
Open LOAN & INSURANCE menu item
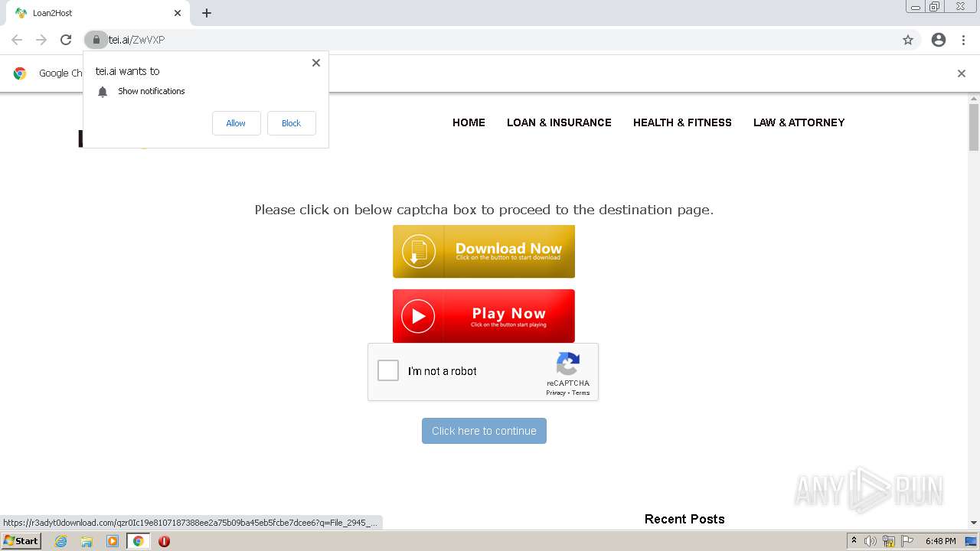559,122
